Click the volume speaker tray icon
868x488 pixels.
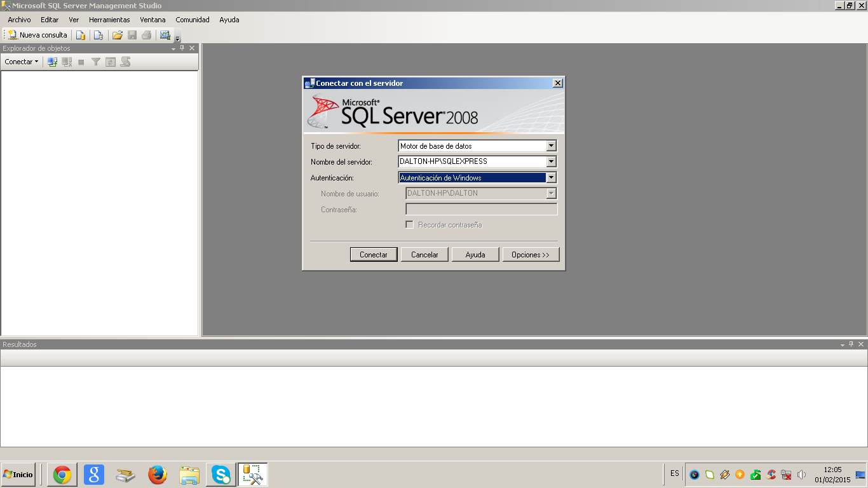pyautogui.click(x=801, y=475)
